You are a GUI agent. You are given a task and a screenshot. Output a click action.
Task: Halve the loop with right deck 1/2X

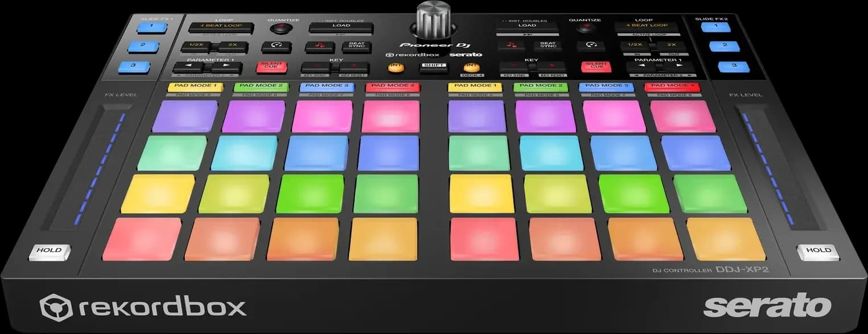[x=635, y=46]
